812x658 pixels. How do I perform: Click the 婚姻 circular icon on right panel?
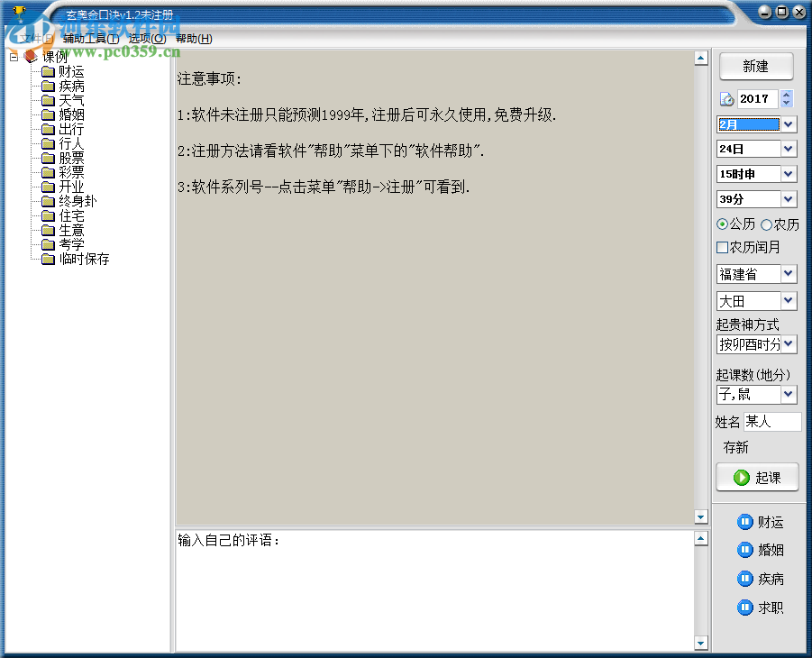(x=745, y=550)
